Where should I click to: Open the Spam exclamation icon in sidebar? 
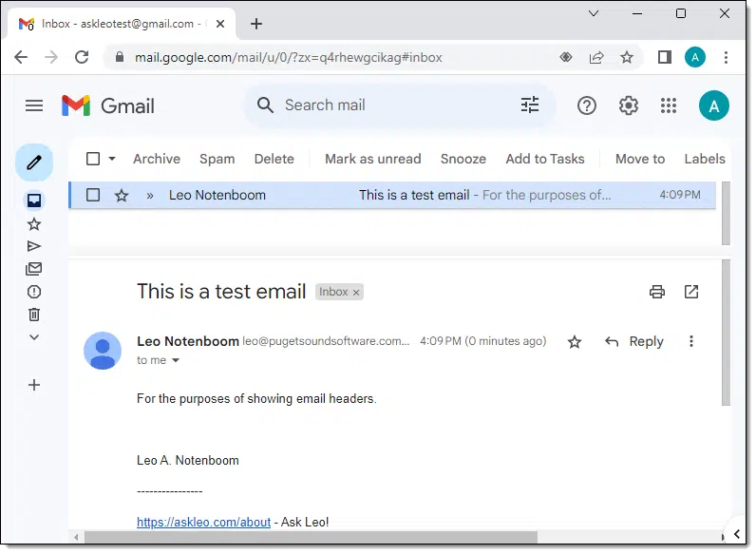pyautogui.click(x=34, y=293)
